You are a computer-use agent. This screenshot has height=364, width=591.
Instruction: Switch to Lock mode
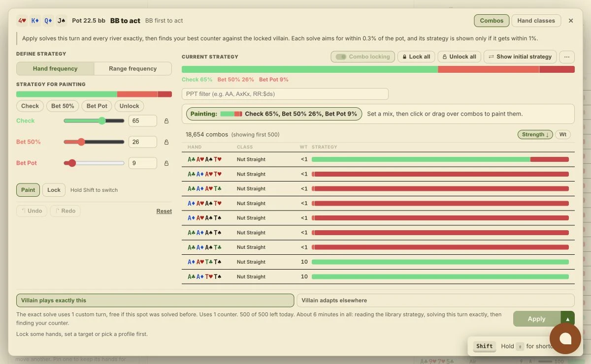[x=54, y=190]
